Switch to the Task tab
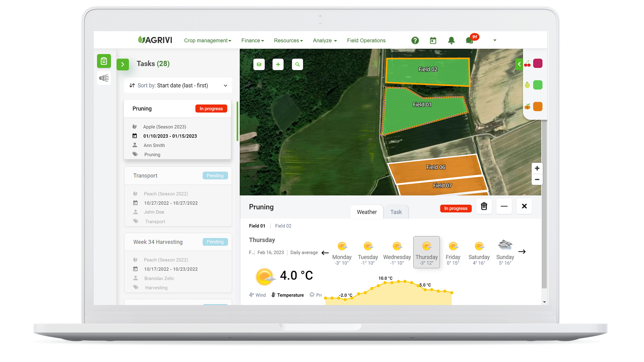The height and width of the screenshot is (362, 644). tap(396, 212)
